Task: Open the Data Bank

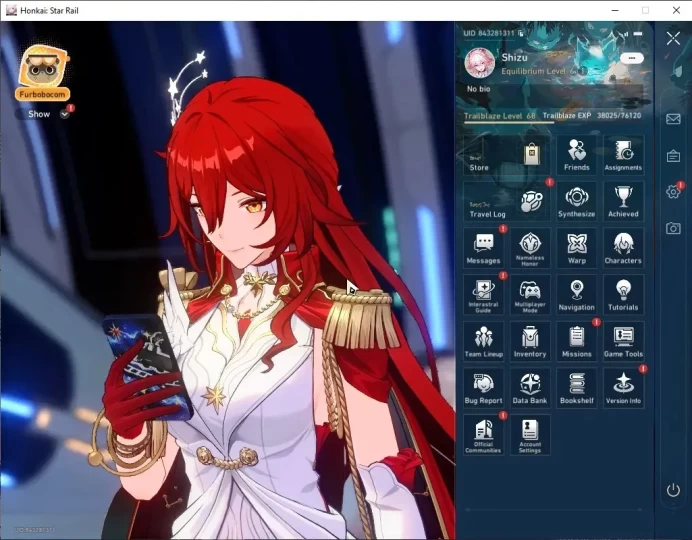Action: 530,388
